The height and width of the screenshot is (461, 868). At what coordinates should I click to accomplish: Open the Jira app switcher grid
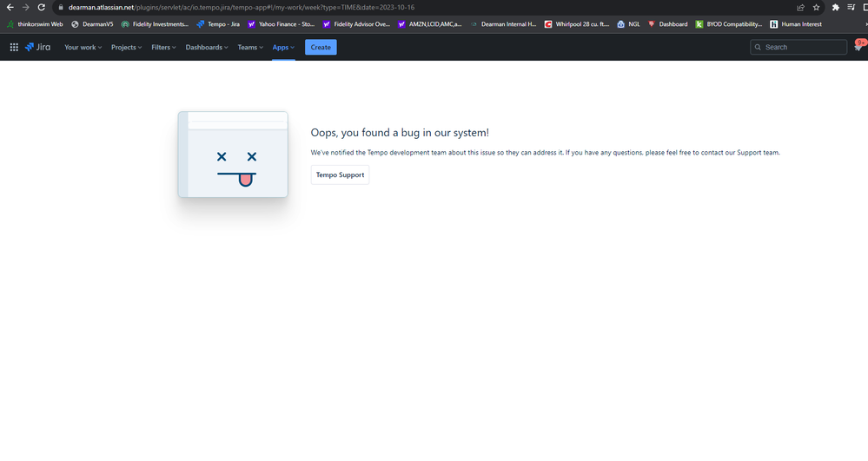(14, 47)
